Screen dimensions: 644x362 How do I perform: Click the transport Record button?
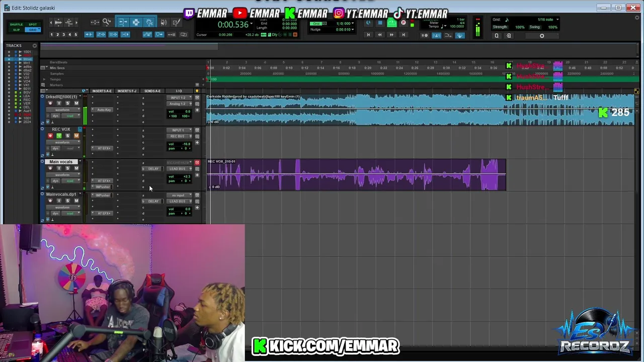(404, 23)
